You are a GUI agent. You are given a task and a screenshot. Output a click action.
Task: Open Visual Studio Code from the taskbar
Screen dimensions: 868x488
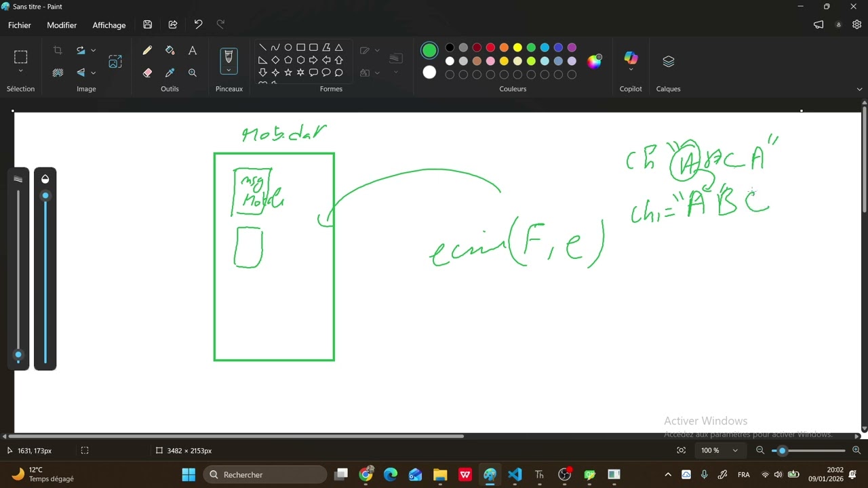(515, 474)
